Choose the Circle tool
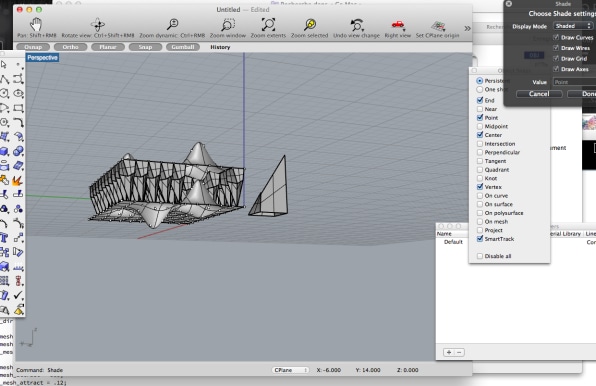The width and height of the screenshot is (596, 386). pos(5,93)
